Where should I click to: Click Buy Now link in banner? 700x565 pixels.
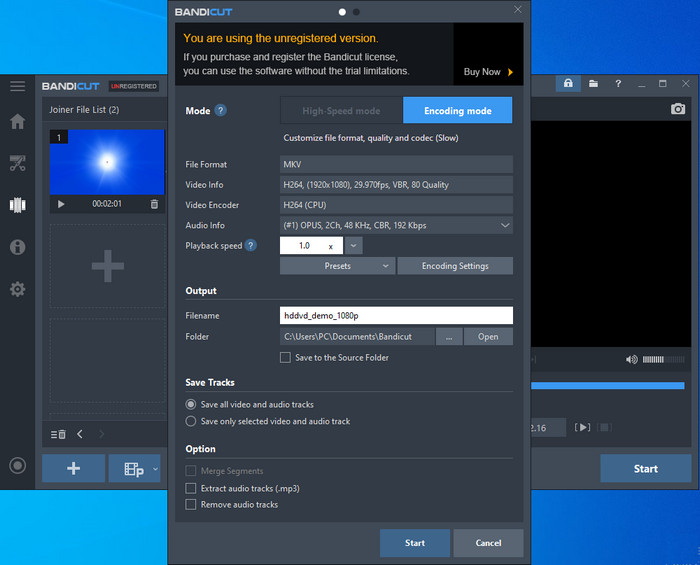tap(488, 72)
